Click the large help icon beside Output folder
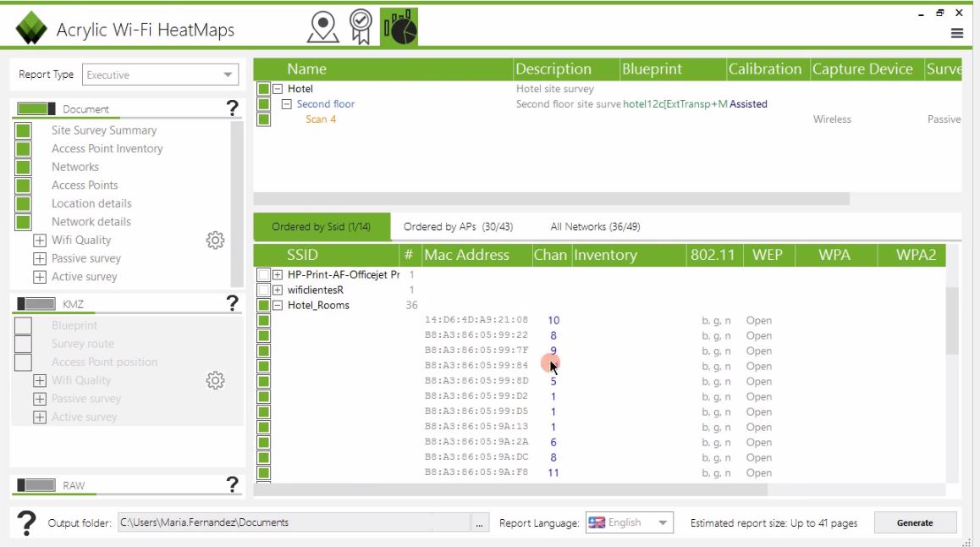The height and width of the screenshot is (547, 980). [x=26, y=522]
